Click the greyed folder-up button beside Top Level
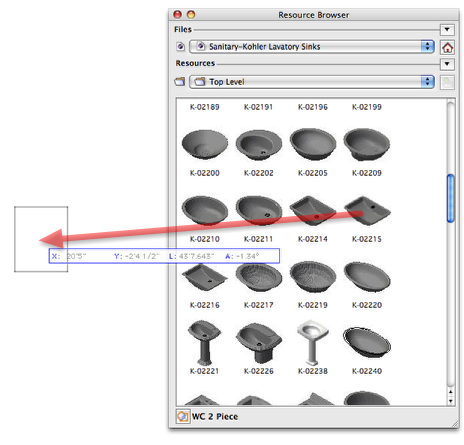The height and width of the screenshot is (445, 464). tap(447, 82)
